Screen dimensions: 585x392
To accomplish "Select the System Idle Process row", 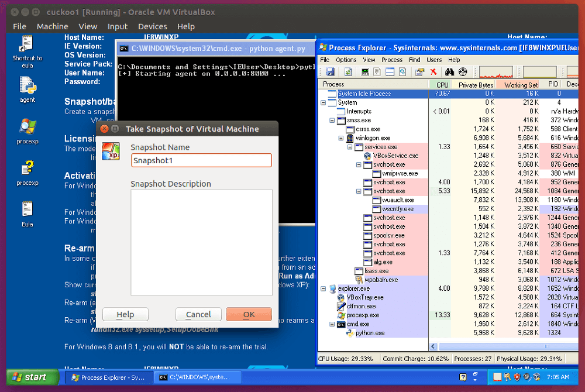I will [x=449, y=94].
